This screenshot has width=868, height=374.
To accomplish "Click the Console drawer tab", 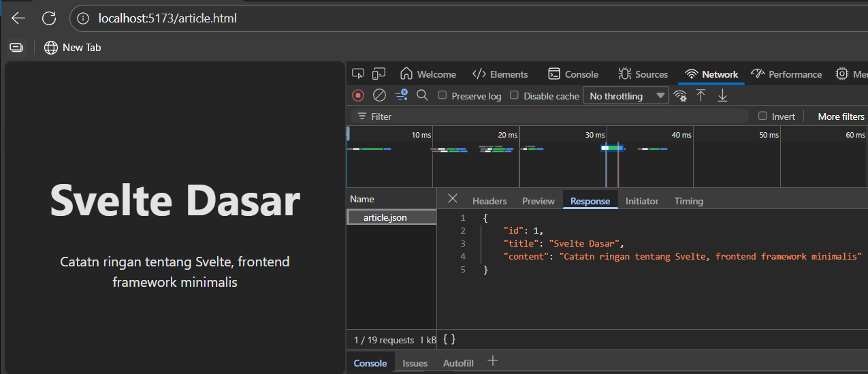I will coord(370,363).
